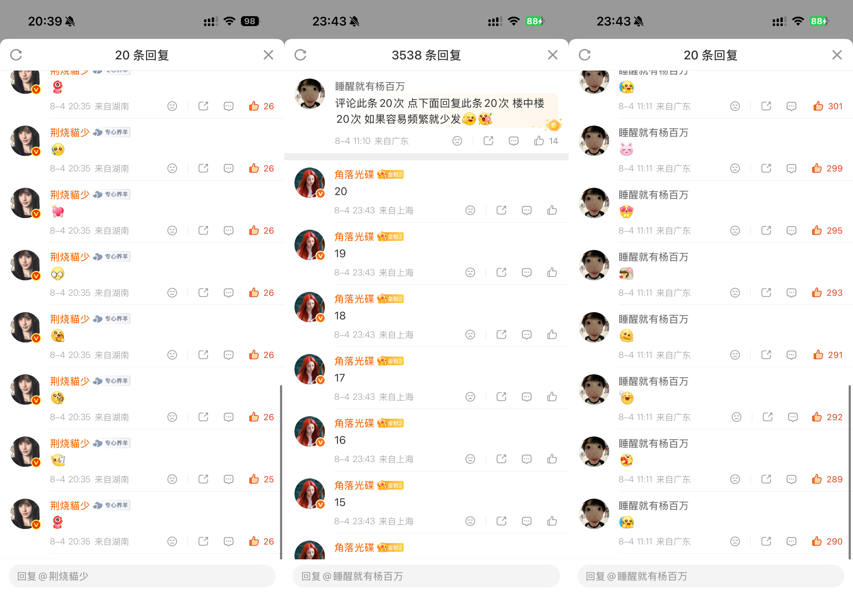The height and width of the screenshot is (616, 853).
Task: Like the reply showing 289 likes
Action: click(817, 479)
